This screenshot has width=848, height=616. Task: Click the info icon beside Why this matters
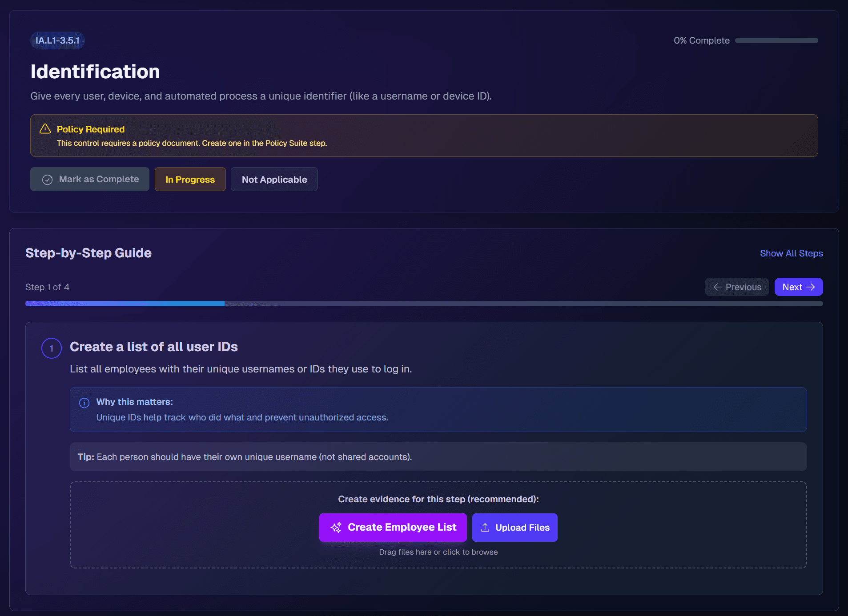pyautogui.click(x=84, y=403)
